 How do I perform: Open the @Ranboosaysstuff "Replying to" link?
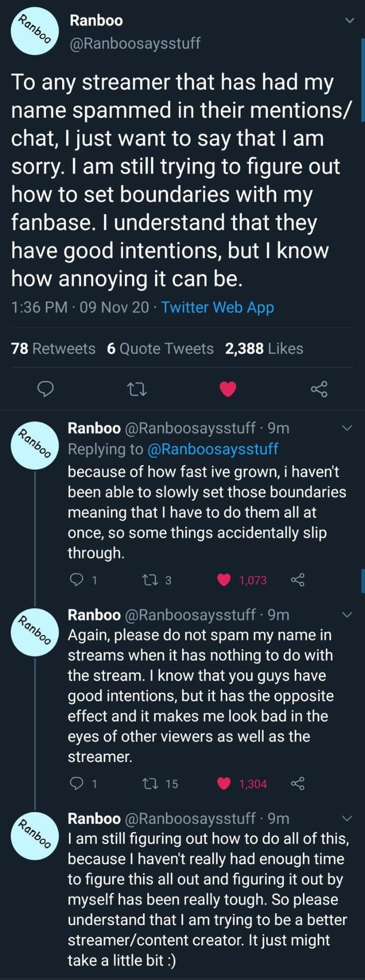(x=212, y=449)
